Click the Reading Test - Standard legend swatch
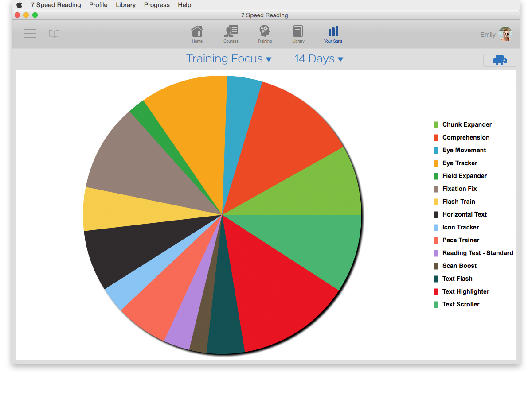Image resolution: width=532 pixels, height=403 pixels. tap(436, 253)
